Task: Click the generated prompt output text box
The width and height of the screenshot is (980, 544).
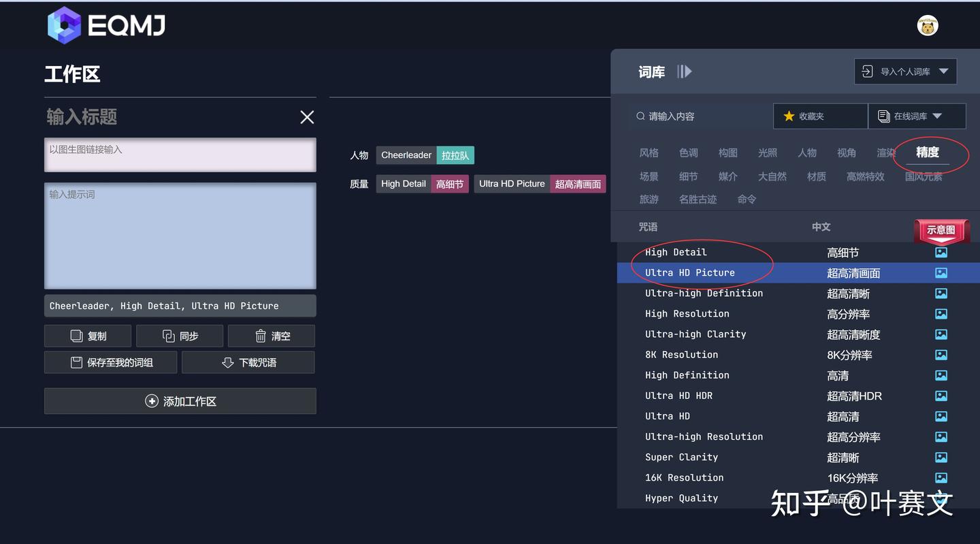Action: tap(180, 306)
